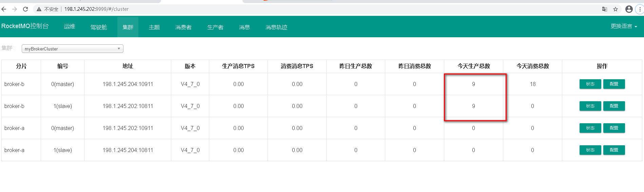Viewport: 644px width, 192px height.
Task: Click 配置 for broker-a master row
Action: (614, 128)
